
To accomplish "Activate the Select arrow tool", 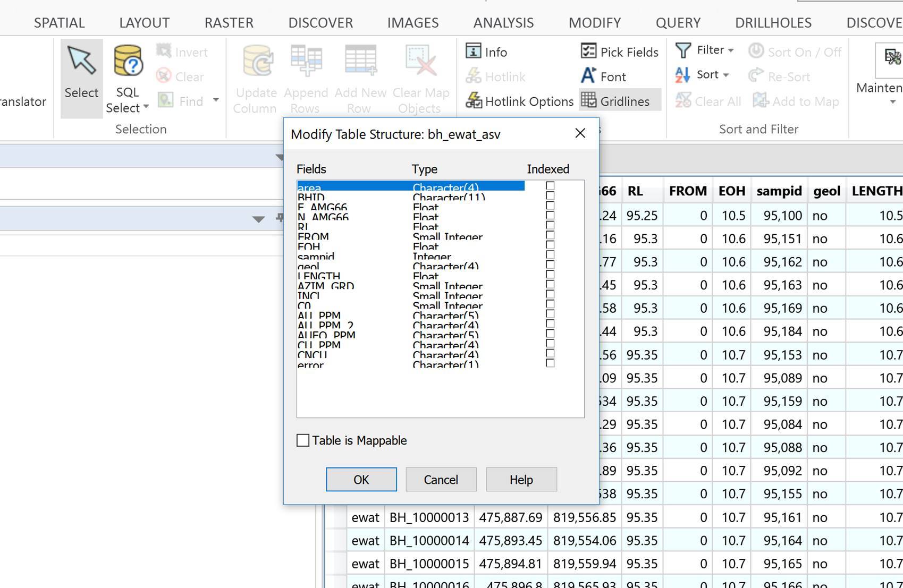I will 81,78.
